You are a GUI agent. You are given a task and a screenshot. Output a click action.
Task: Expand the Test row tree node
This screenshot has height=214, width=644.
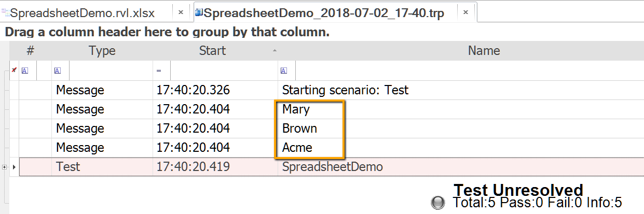[x=5, y=167]
